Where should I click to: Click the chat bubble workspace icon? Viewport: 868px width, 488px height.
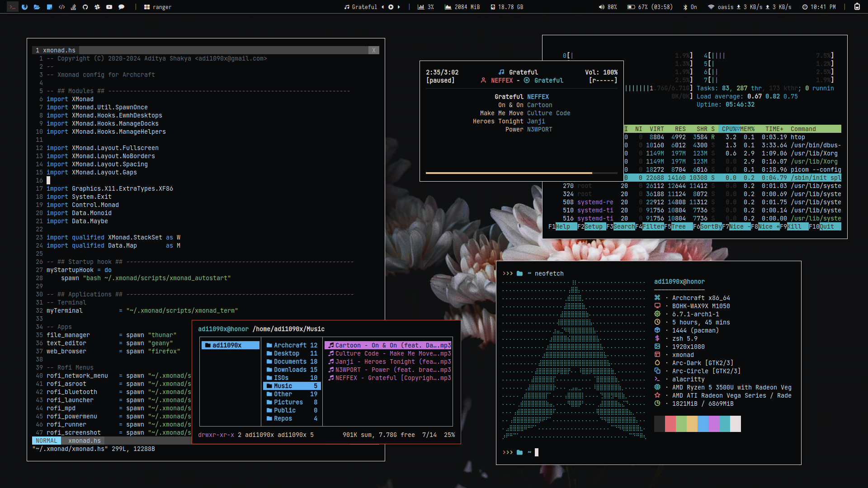121,7
